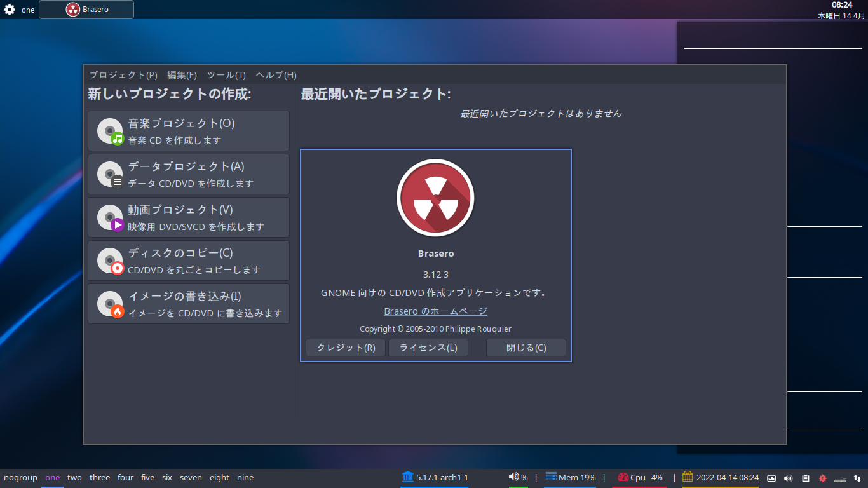Close the About dialog with 閉じる(C)

pos(526,348)
